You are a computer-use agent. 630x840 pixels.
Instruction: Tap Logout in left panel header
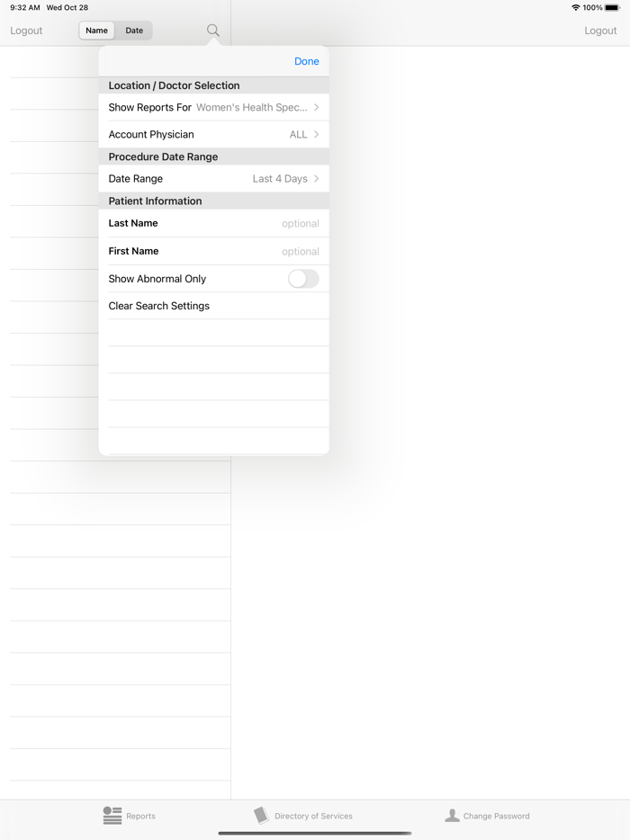pyautogui.click(x=26, y=31)
